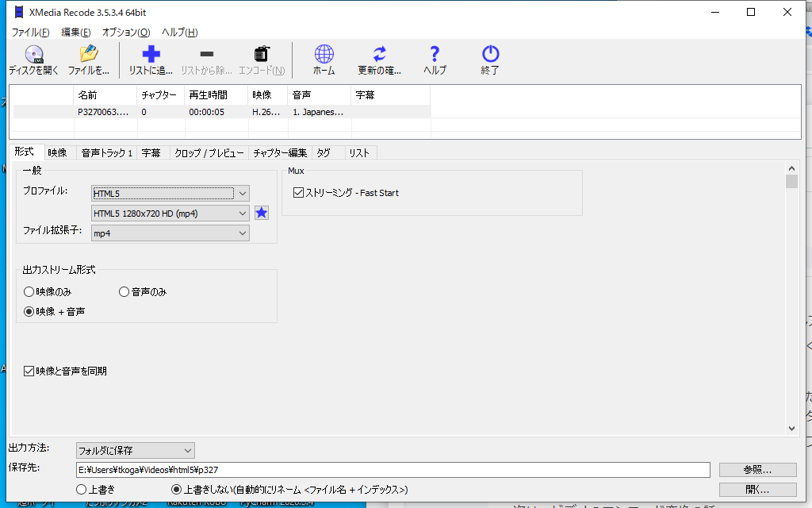The image size is (812, 508).
Task: Click vertical scrollbar thumb in settings panel
Action: [x=791, y=182]
